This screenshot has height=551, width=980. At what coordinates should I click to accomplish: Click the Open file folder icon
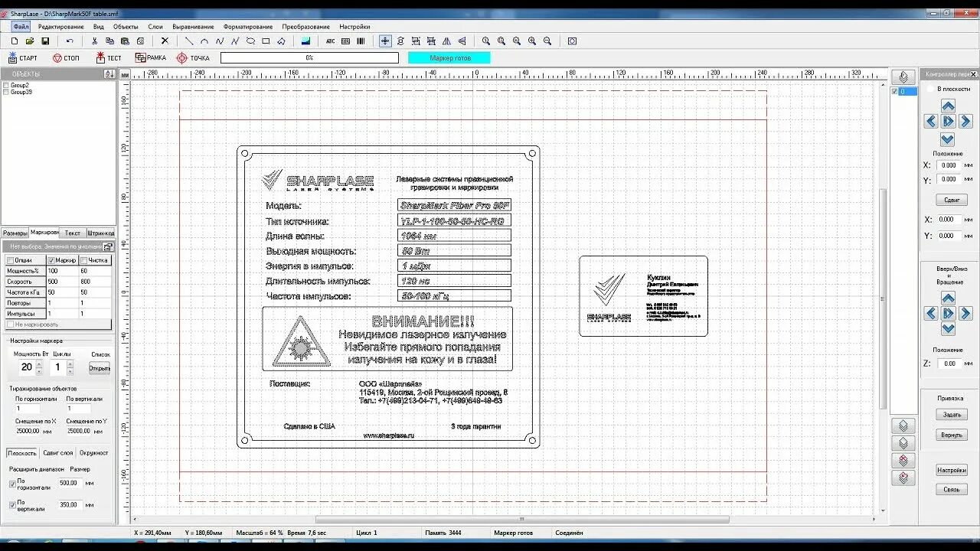pyautogui.click(x=30, y=41)
